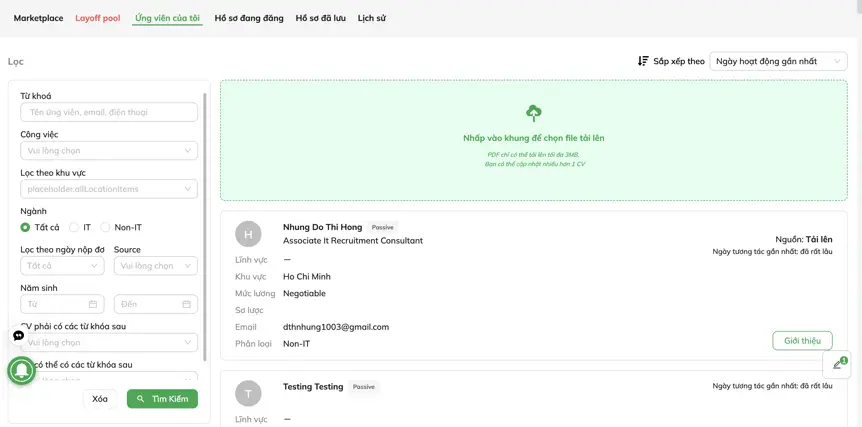Select the Tất cả radio button under Ngành

point(25,227)
